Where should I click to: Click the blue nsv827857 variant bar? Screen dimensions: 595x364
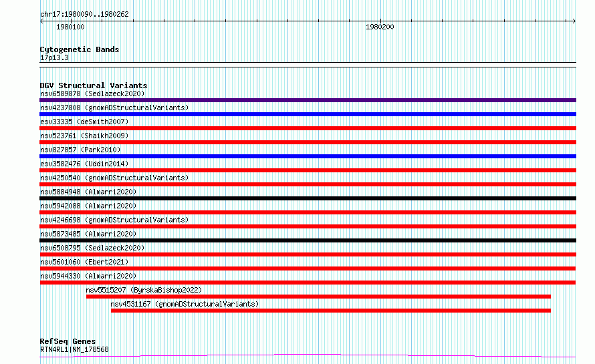(x=308, y=156)
